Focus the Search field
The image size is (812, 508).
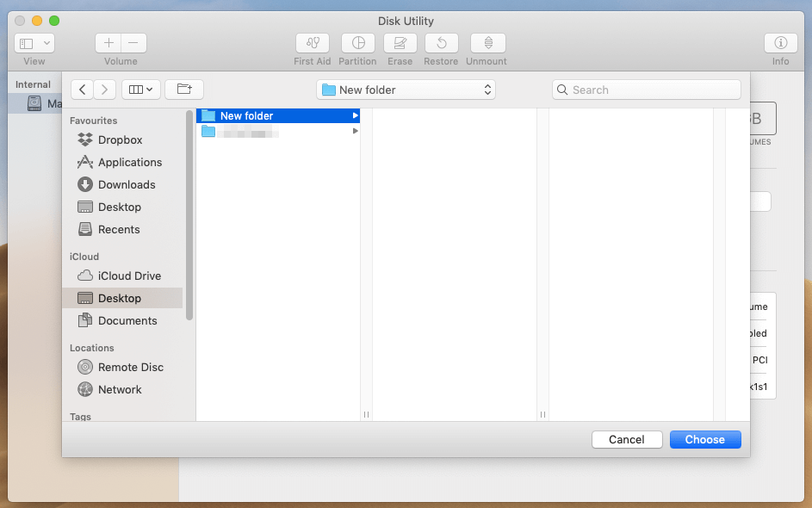tap(647, 90)
